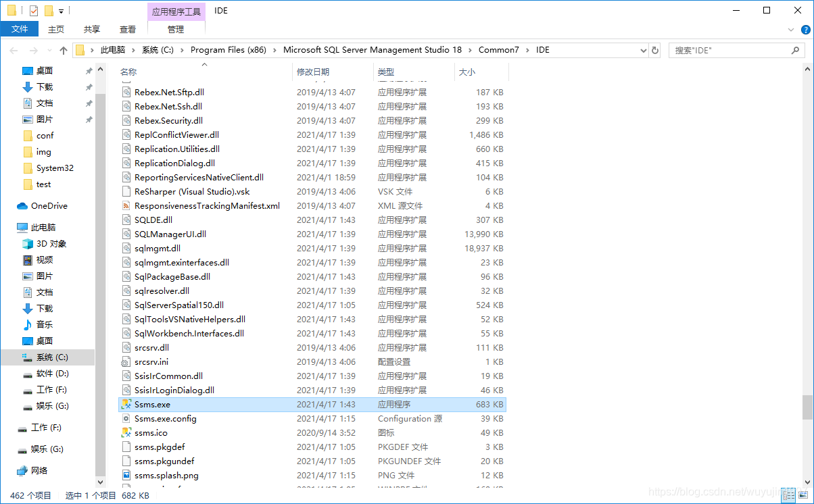The image size is (814, 504).
Task: Click the Help question mark icon
Action: coord(805,30)
